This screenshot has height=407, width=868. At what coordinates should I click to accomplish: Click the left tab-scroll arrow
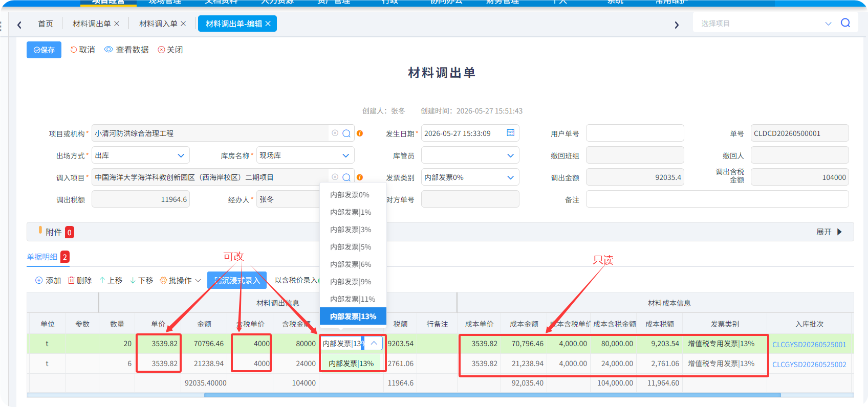click(x=19, y=25)
